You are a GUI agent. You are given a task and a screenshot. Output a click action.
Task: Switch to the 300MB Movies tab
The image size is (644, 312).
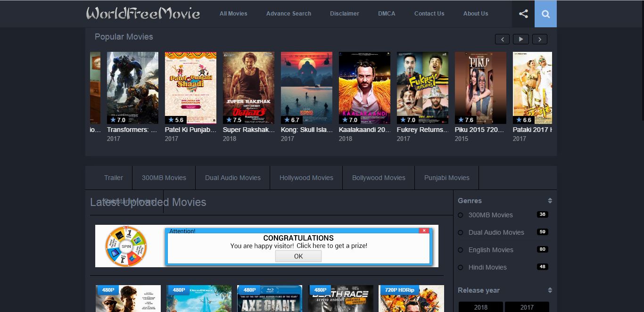click(164, 178)
